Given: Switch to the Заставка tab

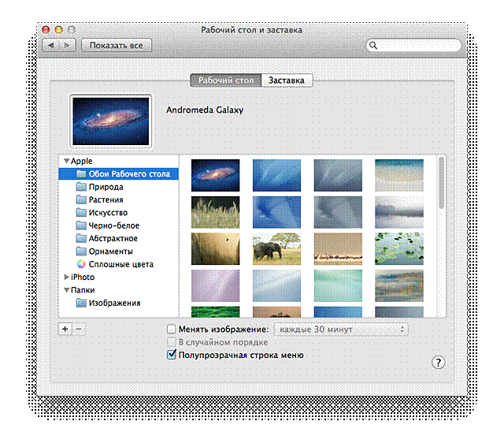Looking at the screenshot, I should coord(287,80).
